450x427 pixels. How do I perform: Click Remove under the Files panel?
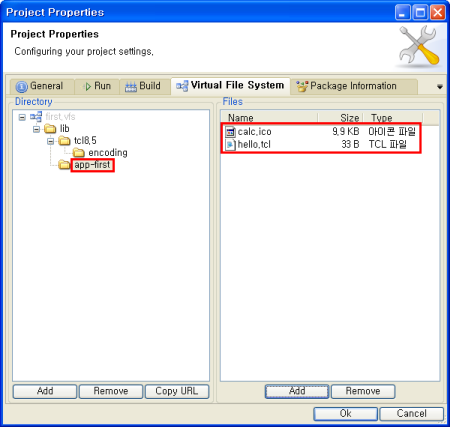[363, 391]
